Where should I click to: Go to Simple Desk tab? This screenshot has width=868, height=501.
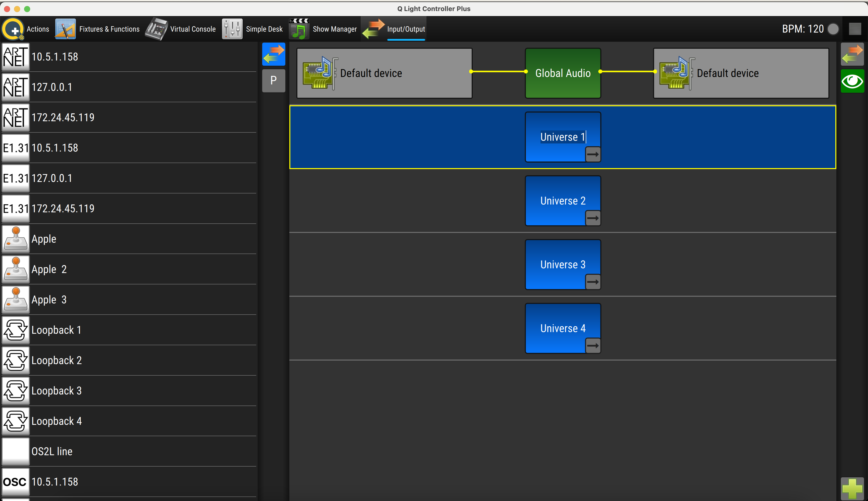point(252,29)
